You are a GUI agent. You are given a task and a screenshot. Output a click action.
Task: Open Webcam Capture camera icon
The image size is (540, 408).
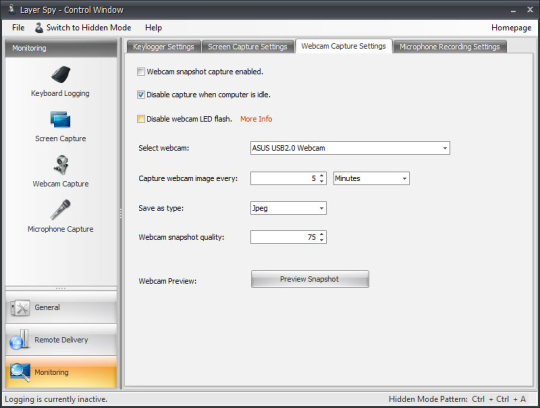click(x=61, y=165)
